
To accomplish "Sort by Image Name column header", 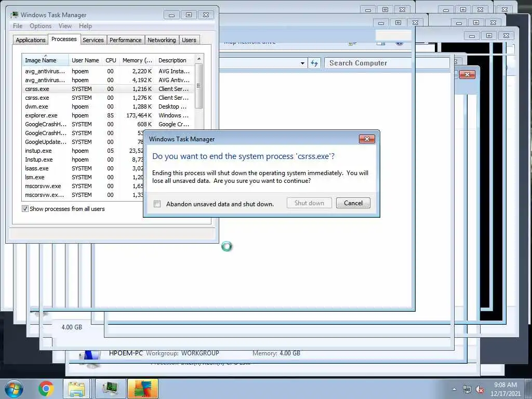I will (45, 60).
